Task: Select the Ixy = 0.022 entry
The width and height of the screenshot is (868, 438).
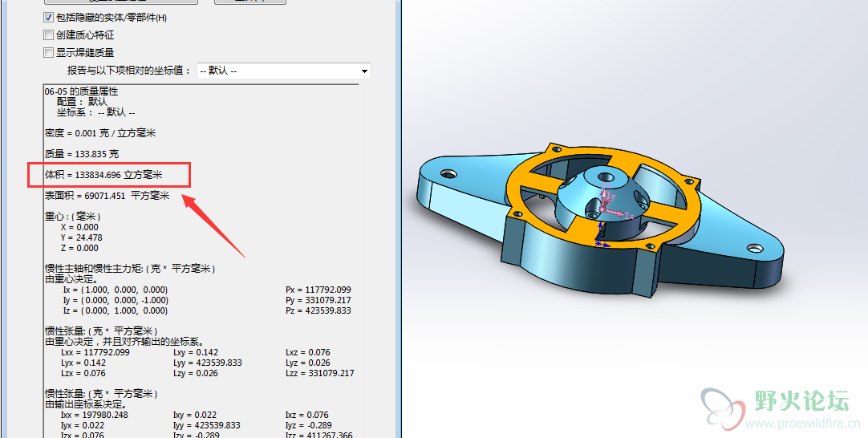Action: [x=195, y=415]
